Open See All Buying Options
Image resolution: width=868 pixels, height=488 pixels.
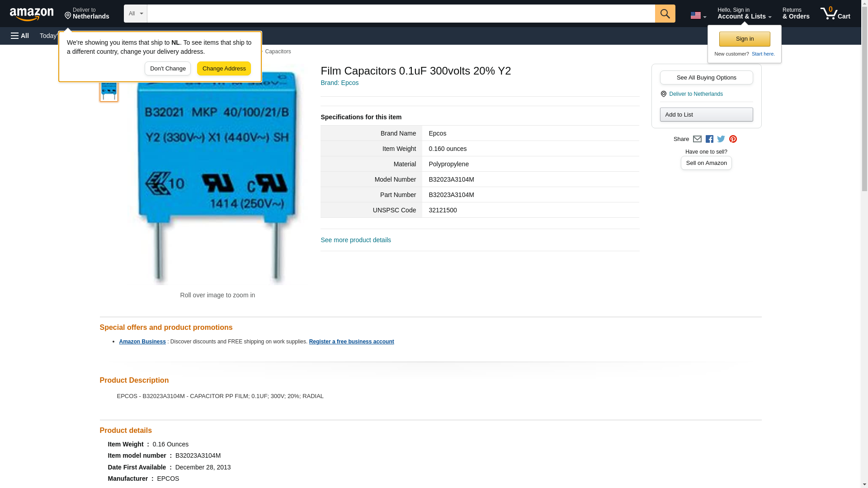(x=706, y=77)
